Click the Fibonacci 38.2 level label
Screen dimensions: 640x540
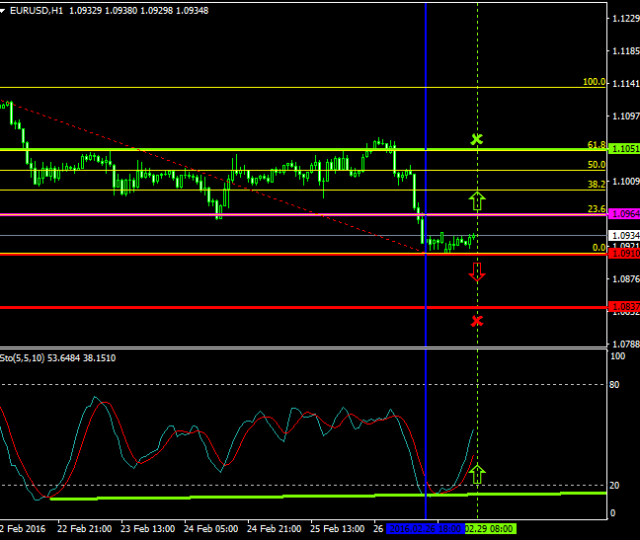(x=596, y=185)
